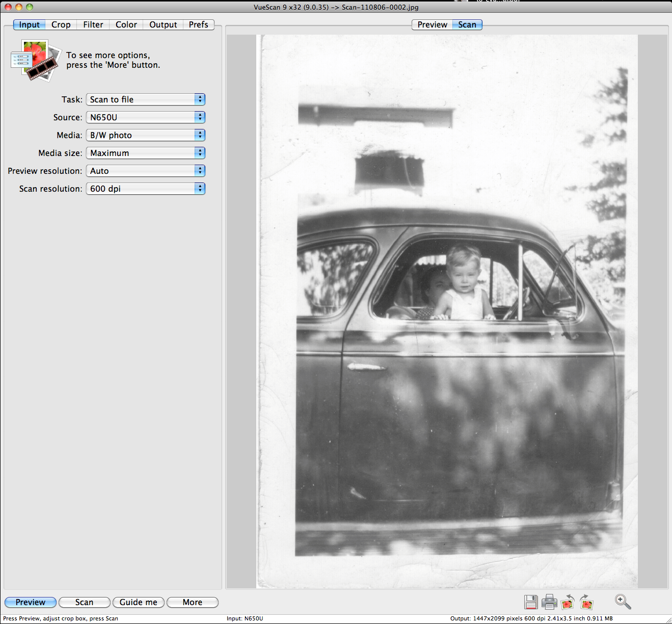Viewport: 672px width, 624px height.
Task: Open the Media dropdown showing B/W photo
Action: click(x=146, y=135)
